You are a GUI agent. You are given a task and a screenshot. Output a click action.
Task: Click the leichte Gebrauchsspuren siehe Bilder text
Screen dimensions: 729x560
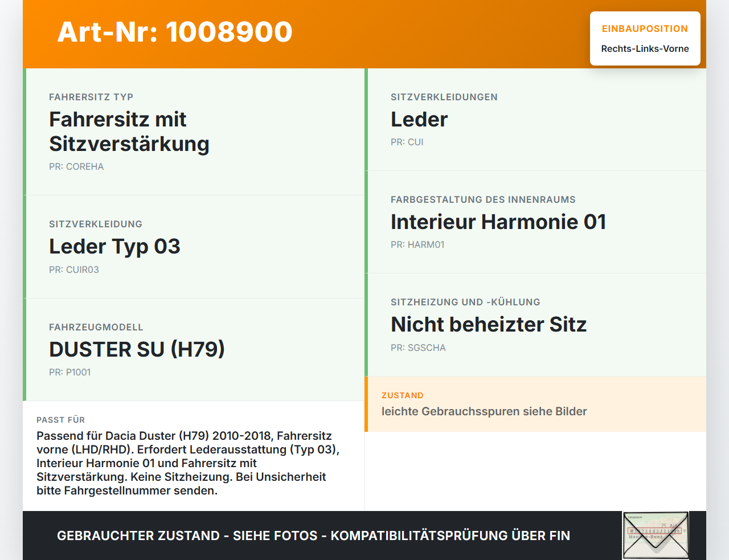pos(484,411)
